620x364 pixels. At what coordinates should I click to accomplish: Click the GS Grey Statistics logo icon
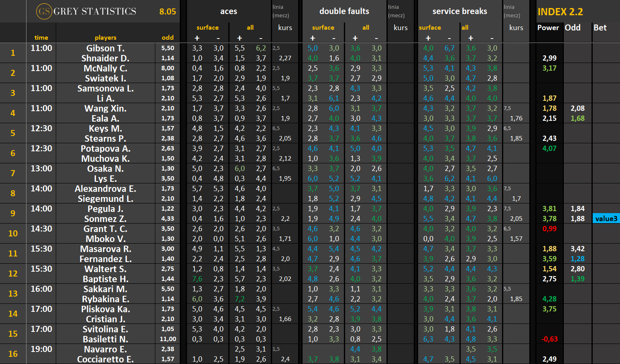tap(44, 11)
